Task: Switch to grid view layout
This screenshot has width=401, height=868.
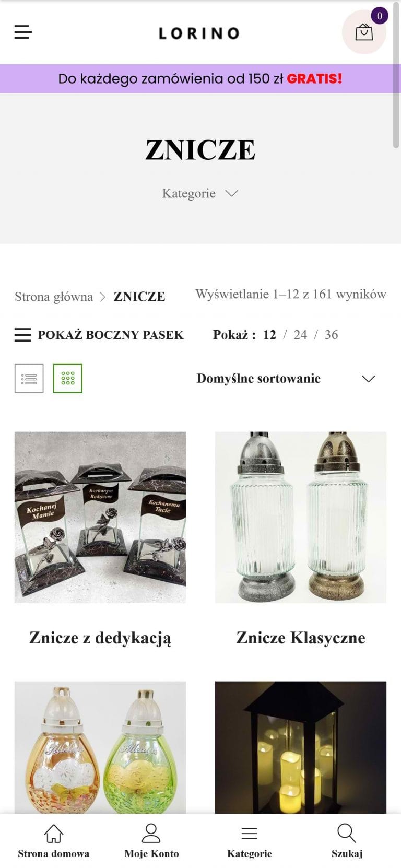Action: pyautogui.click(x=68, y=378)
